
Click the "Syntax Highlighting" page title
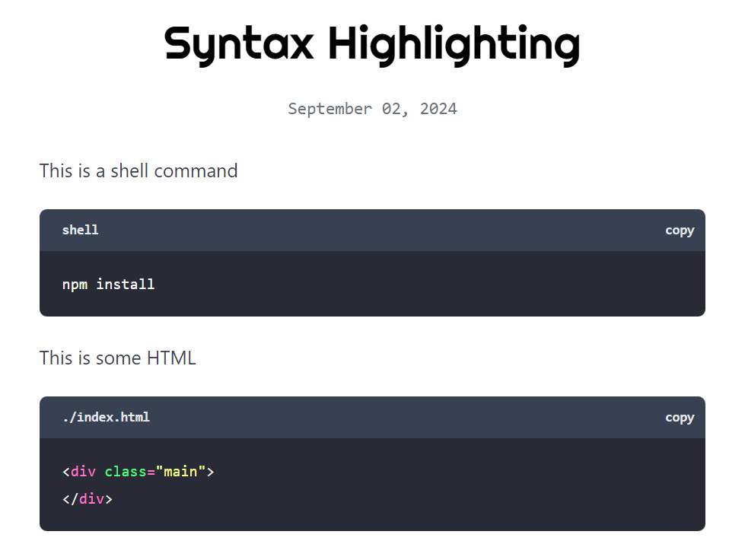pyautogui.click(x=372, y=43)
